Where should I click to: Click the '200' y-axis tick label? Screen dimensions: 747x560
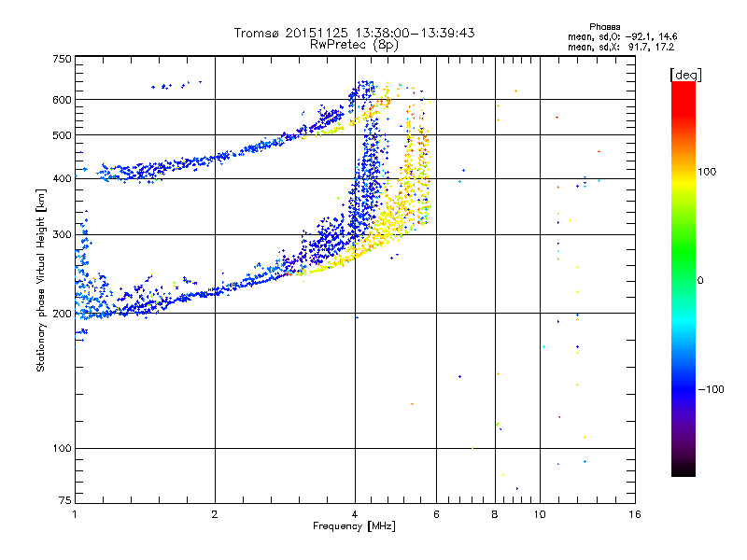[62, 314]
